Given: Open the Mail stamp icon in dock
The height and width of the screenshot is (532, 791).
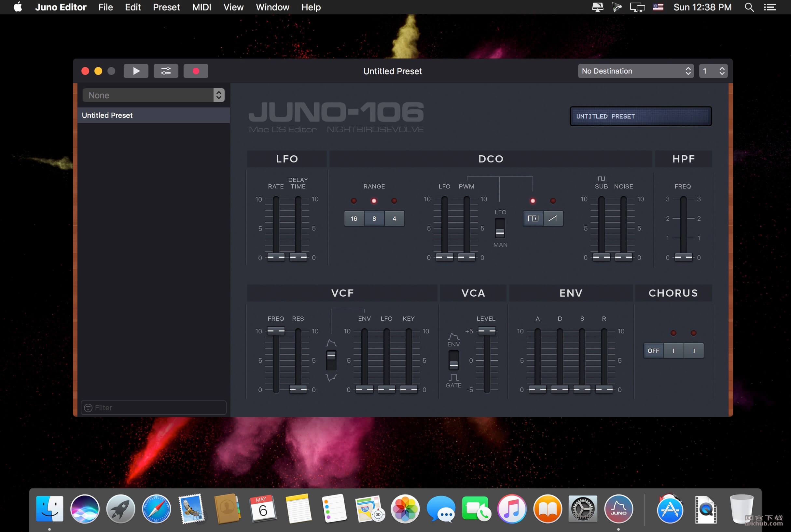Looking at the screenshot, I should point(192,509).
